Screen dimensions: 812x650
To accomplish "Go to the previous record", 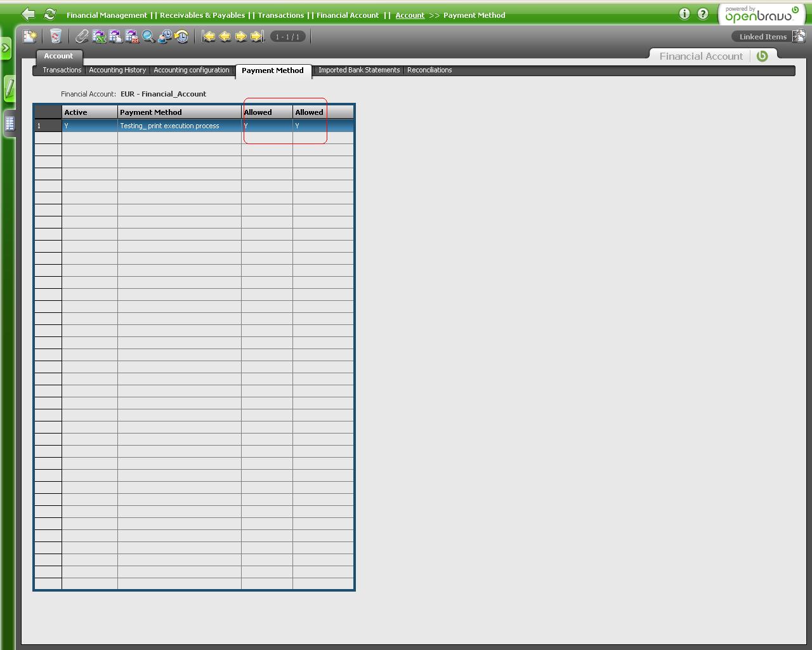I will pyautogui.click(x=225, y=37).
